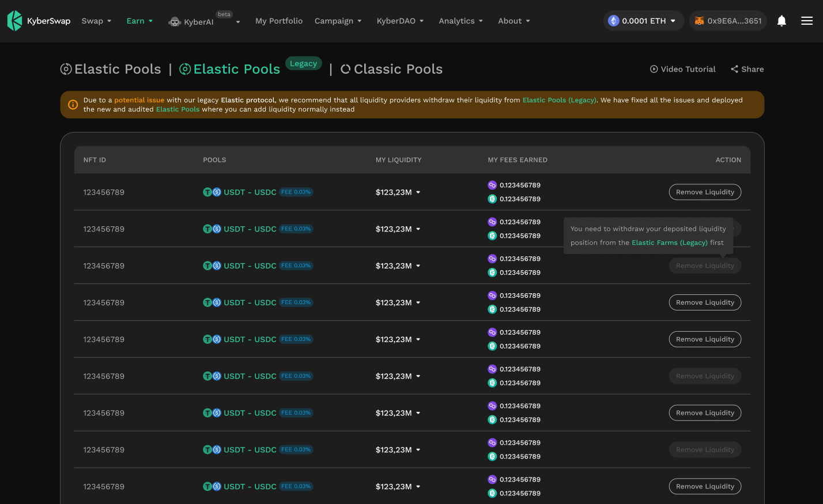Expand the third row's $123,23M liquidity caret
This screenshot has width=823, height=504.
tap(418, 266)
